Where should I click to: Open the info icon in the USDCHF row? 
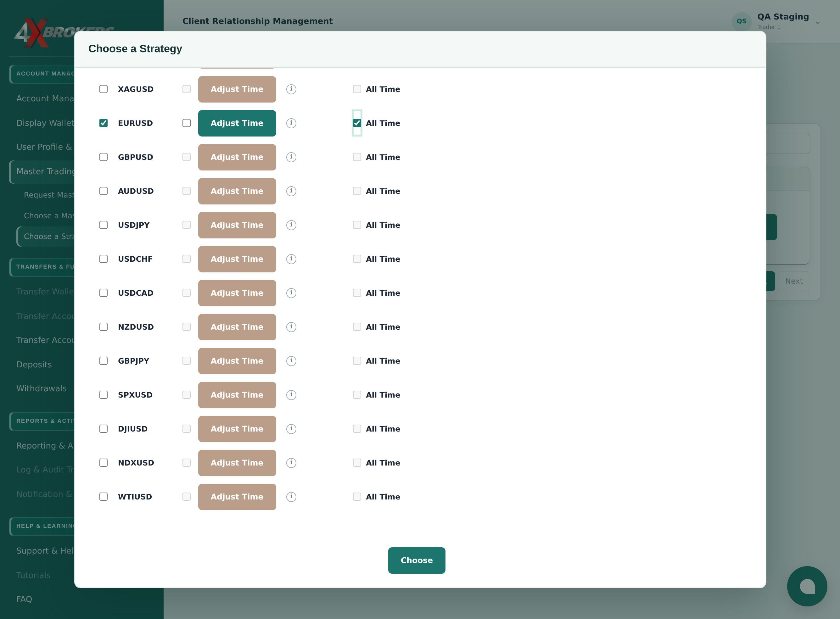coord(291,259)
